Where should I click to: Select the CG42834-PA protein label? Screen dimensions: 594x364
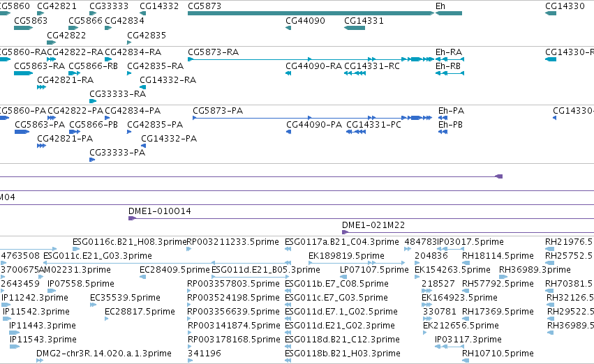click(x=133, y=110)
